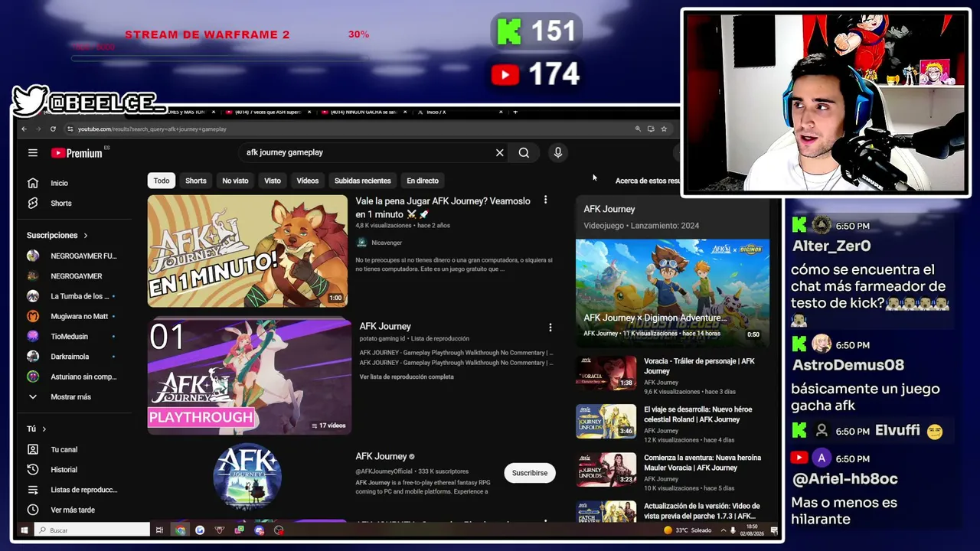Select the Visto filter chip

[x=273, y=181]
